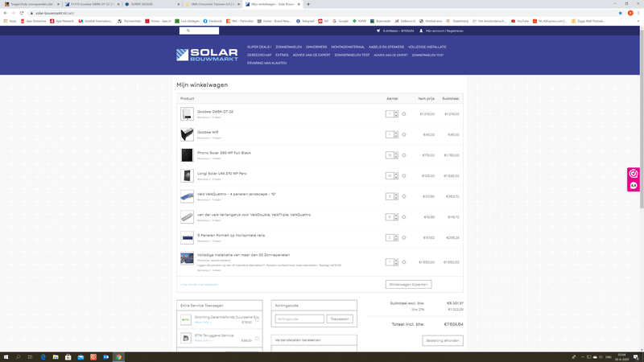Expand the Verzendkosten berekenen panel
This screenshot has height=362, width=644.
[x=314, y=340]
